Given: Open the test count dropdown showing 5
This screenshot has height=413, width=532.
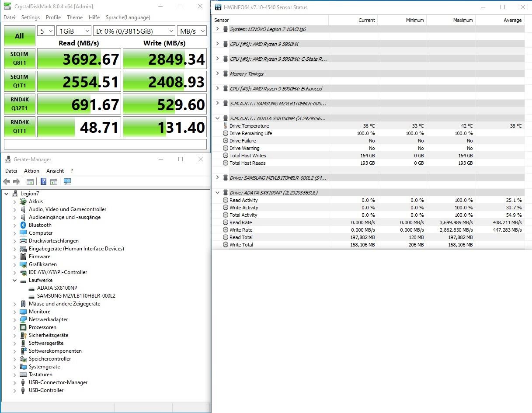Looking at the screenshot, I should (46, 31).
